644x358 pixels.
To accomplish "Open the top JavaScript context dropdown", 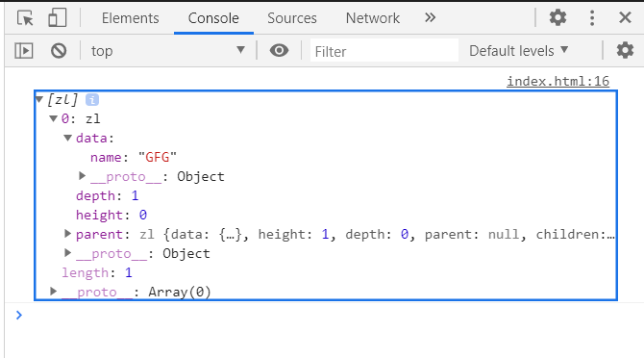I will 167,51.
